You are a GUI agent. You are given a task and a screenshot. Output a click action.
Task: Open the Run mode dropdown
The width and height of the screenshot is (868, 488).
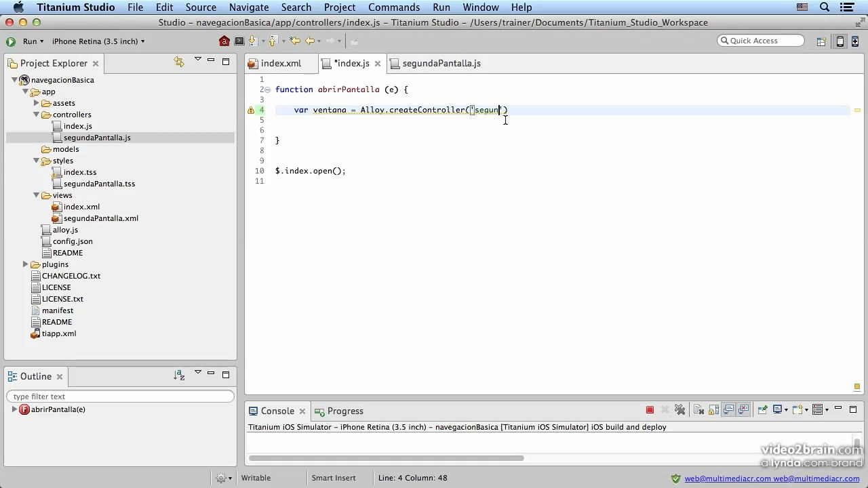click(x=33, y=41)
